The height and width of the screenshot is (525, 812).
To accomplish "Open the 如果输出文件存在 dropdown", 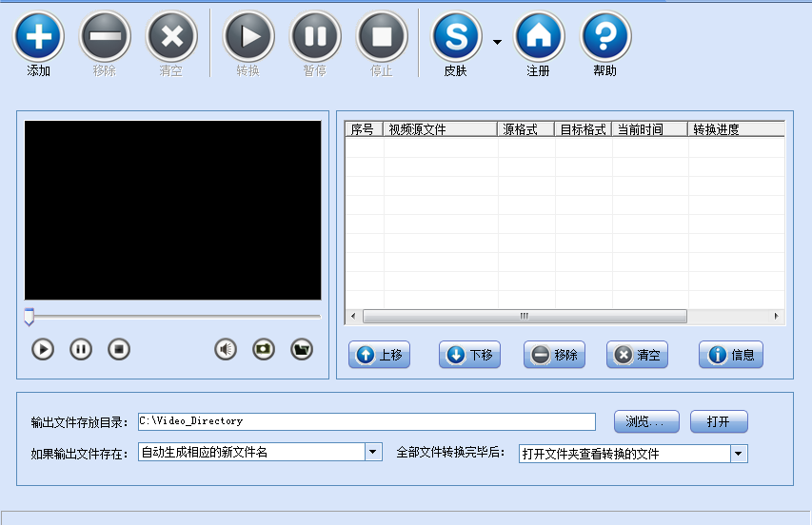I will tap(373, 452).
